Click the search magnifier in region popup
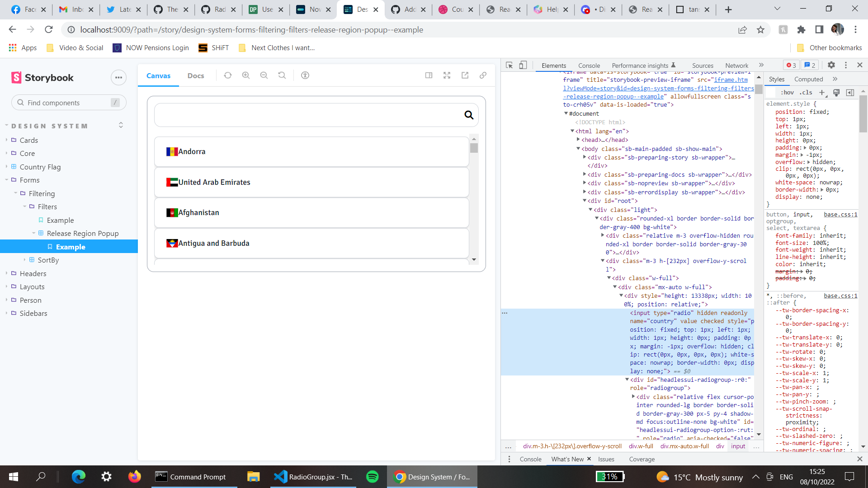This screenshot has height=488, width=868. click(469, 115)
